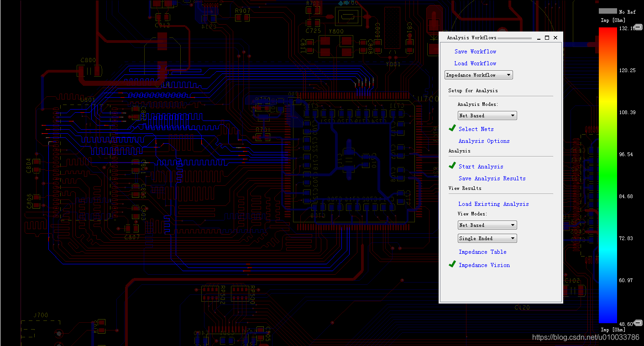The image size is (644, 346).
Task: Click the lower impedance scale handle at 48.60
Action: pyautogui.click(x=639, y=323)
